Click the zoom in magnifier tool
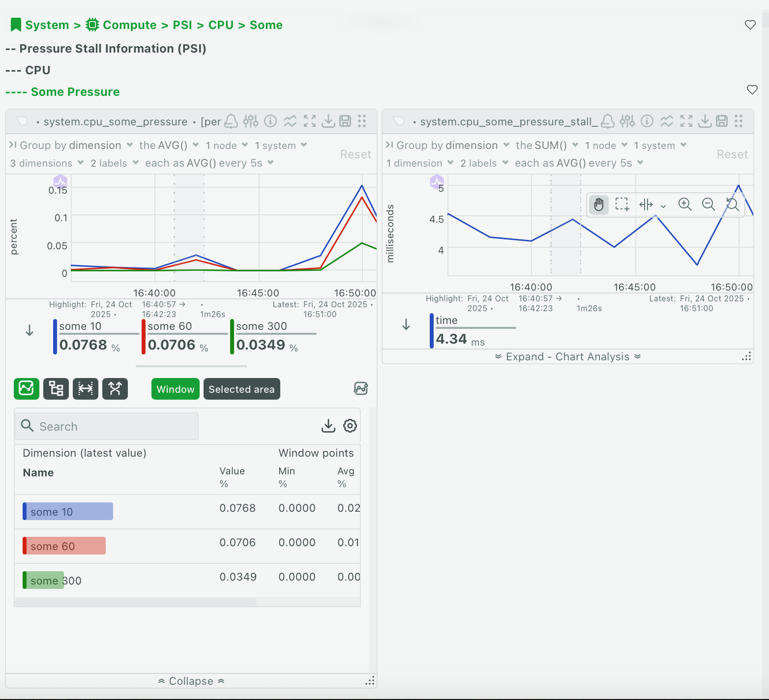This screenshot has height=700, width=769. pos(685,204)
